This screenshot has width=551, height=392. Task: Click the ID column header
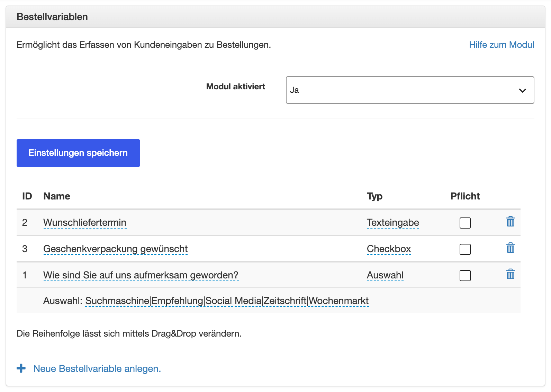pos(27,196)
